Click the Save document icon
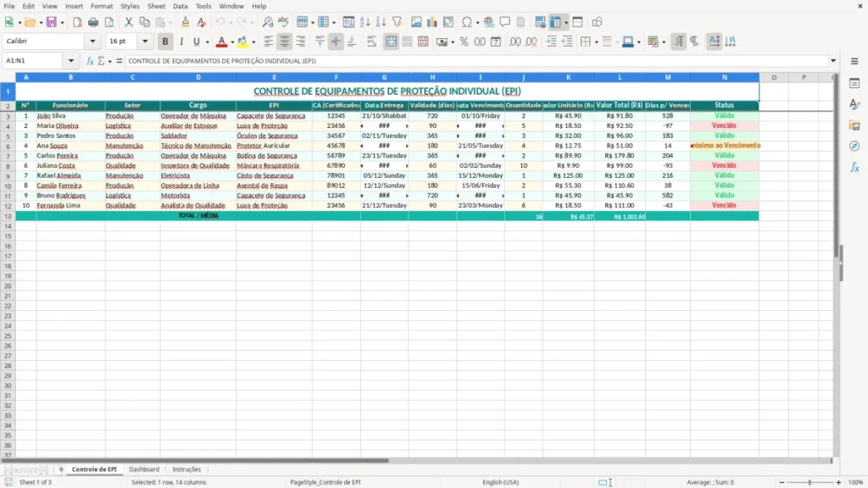The width and height of the screenshot is (868, 488). (52, 22)
